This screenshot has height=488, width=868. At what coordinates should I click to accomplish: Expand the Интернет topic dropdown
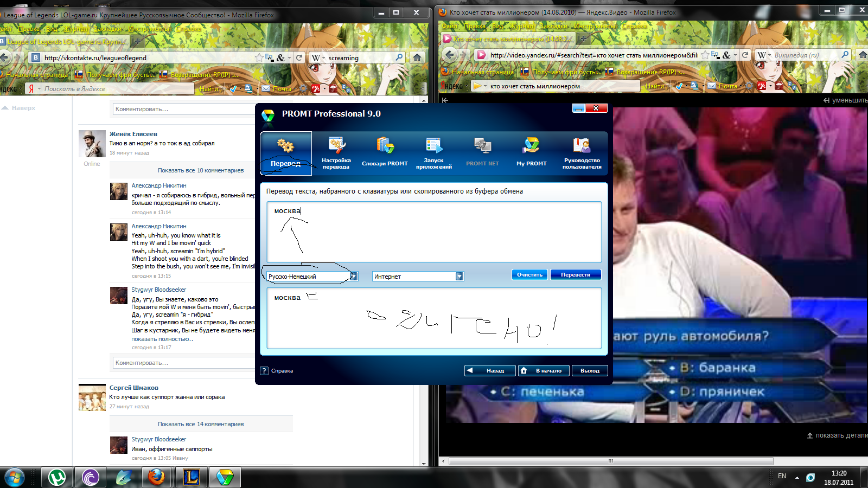pos(459,277)
